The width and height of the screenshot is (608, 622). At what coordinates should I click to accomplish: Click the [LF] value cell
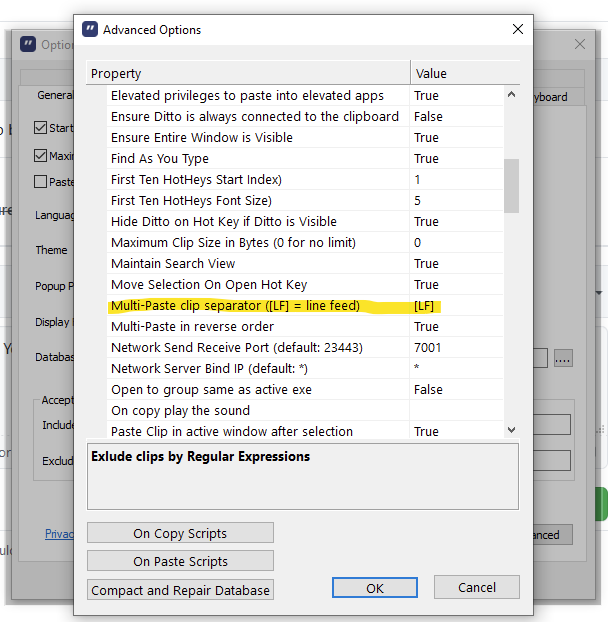(x=456, y=306)
